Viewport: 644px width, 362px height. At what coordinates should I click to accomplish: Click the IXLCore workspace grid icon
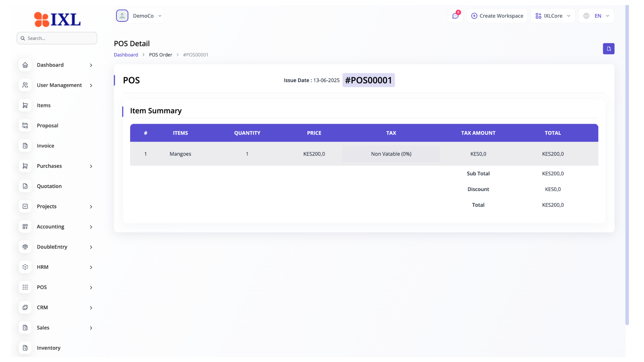point(538,16)
